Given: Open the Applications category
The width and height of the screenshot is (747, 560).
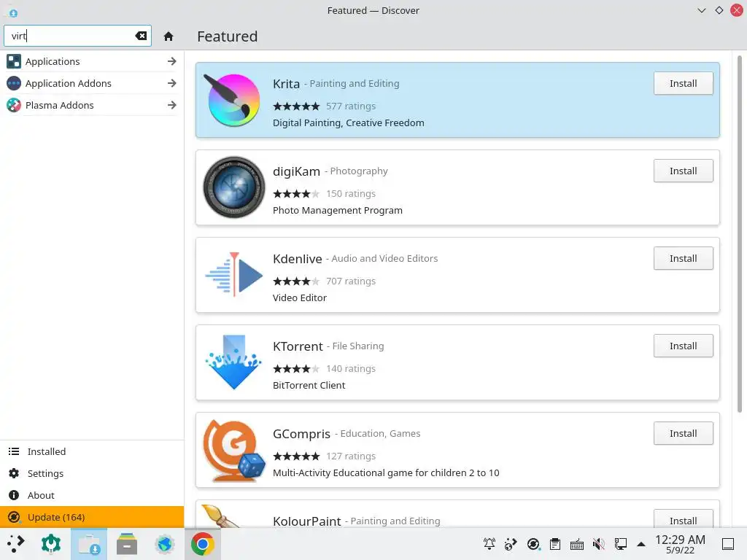Looking at the screenshot, I should click(91, 61).
